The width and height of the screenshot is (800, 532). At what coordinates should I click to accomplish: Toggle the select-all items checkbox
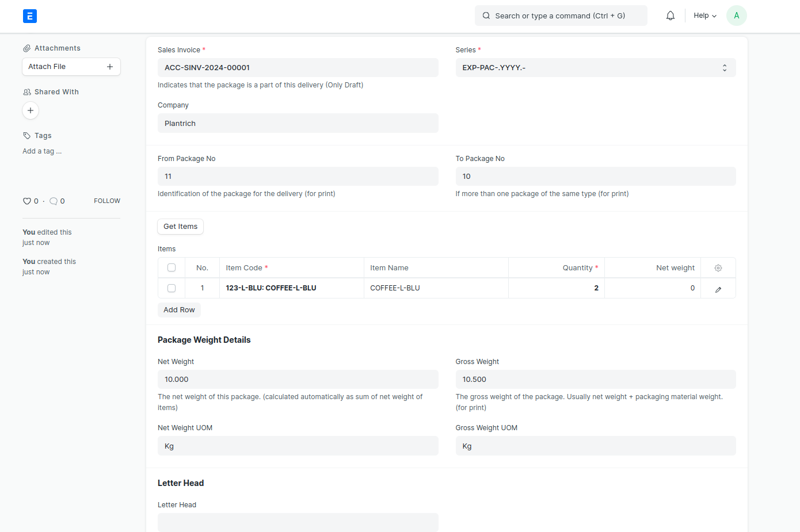tap(172, 268)
